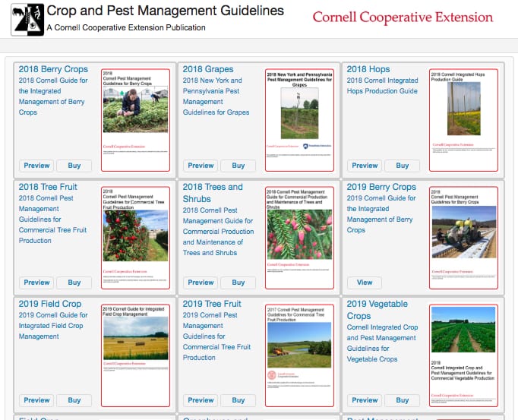Screen dimensions: 518x420
Task: Buy the 2018 Tree Fruit guide
Action: pos(74,283)
